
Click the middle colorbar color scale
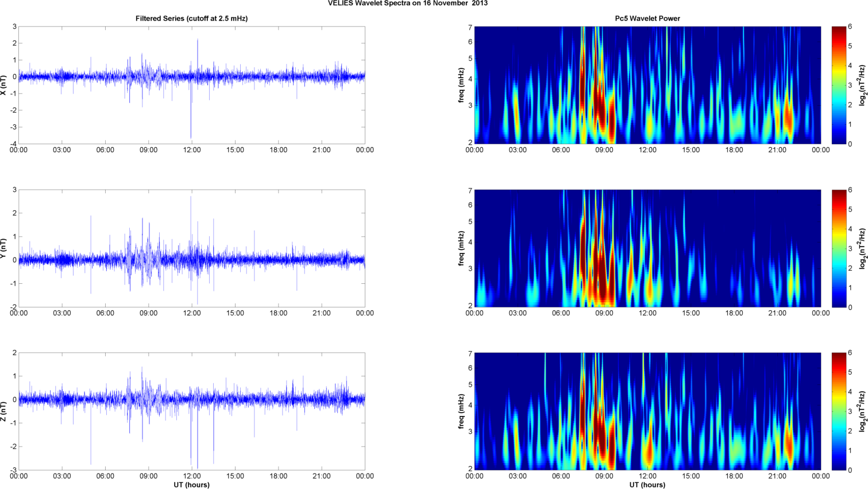coord(839,248)
